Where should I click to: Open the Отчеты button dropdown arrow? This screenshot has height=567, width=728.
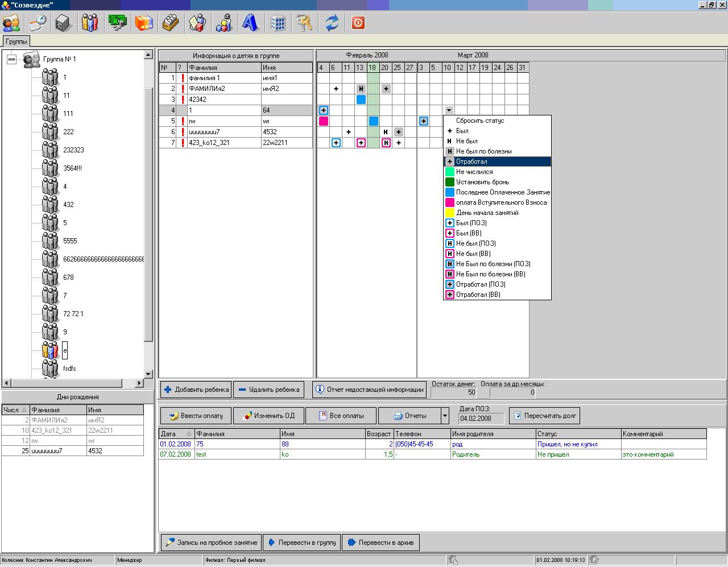tap(445, 416)
